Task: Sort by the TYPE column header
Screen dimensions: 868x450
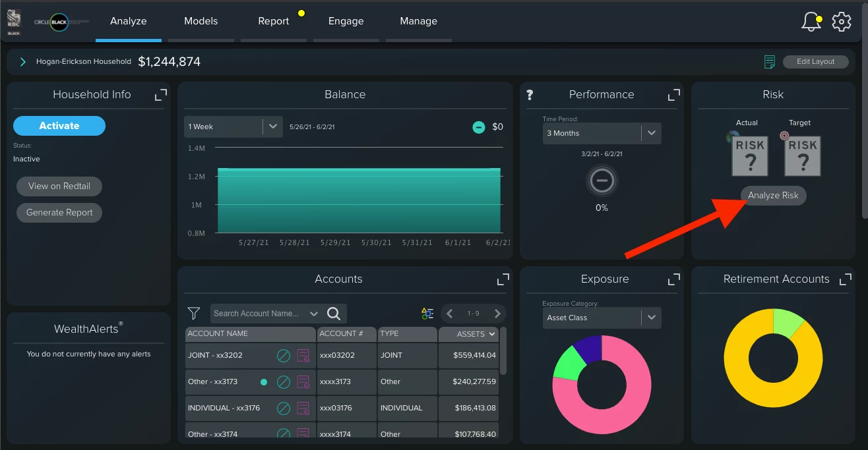Action: point(408,334)
